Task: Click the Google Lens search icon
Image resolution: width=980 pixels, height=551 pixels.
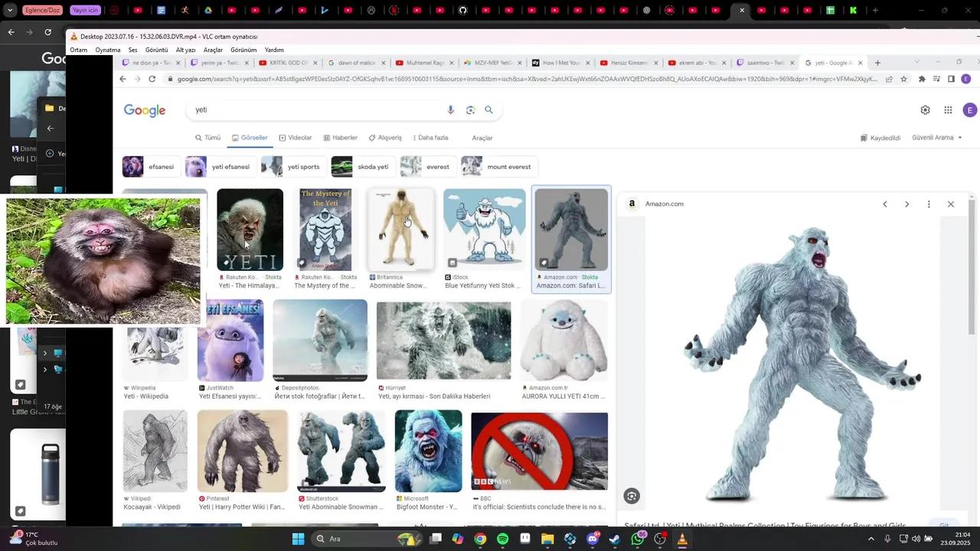Action: tap(470, 109)
